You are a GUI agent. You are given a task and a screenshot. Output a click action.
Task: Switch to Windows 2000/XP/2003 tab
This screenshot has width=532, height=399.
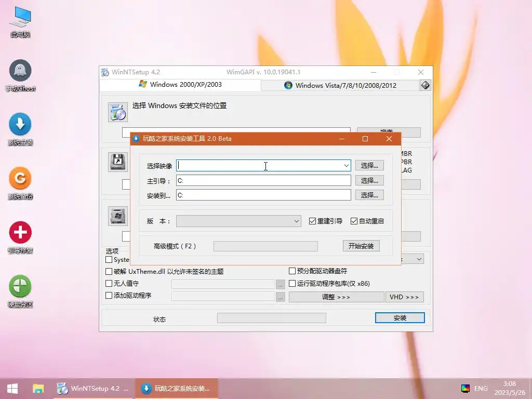(180, 85)
